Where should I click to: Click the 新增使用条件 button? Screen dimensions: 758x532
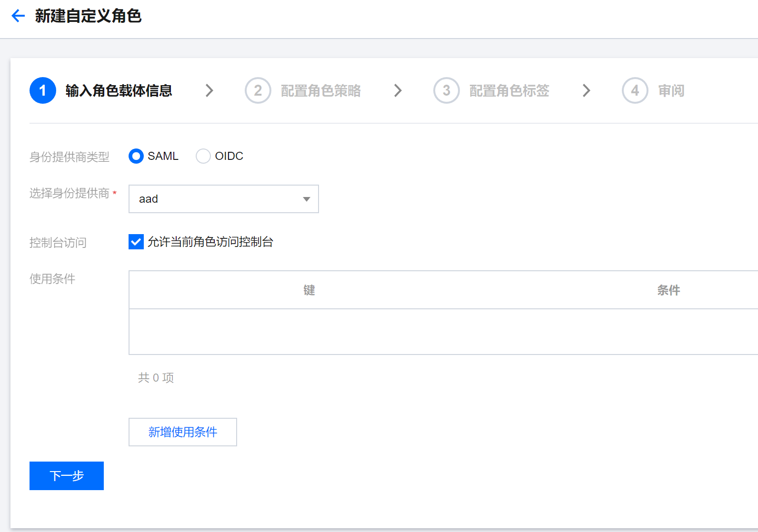(x=183, y=432)
